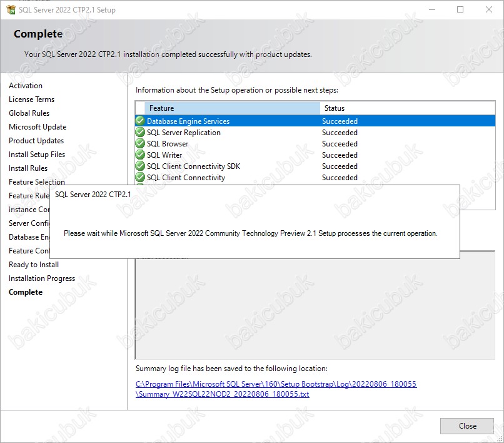The image size is (504, 443).
Task: Click the Status column header
Action: (x=407, y=108)
